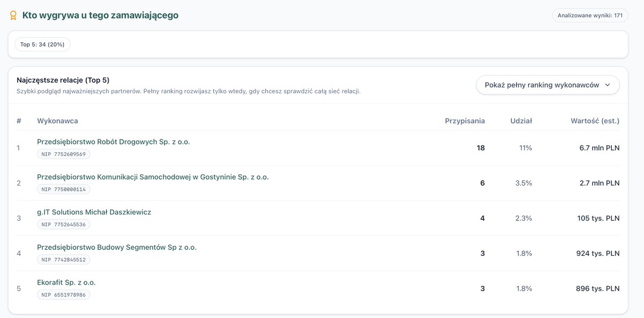Image resolution: width=644 pixels, height=318 pixels.
Task: Click the 896 tys. PLN value
Action: (598, 289)
